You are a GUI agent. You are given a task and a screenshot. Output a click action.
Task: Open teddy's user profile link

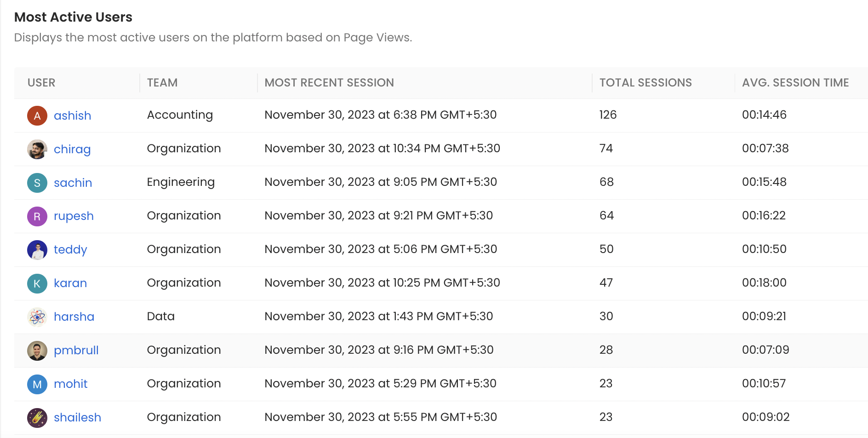coord(70,250)
